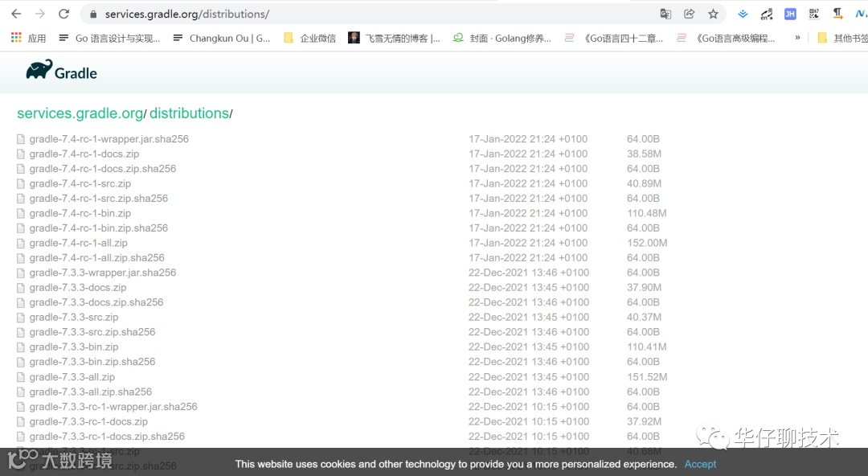Screen dimensions: 868x476
Task: Select the size value 151.52M
Action: point(646,377)
